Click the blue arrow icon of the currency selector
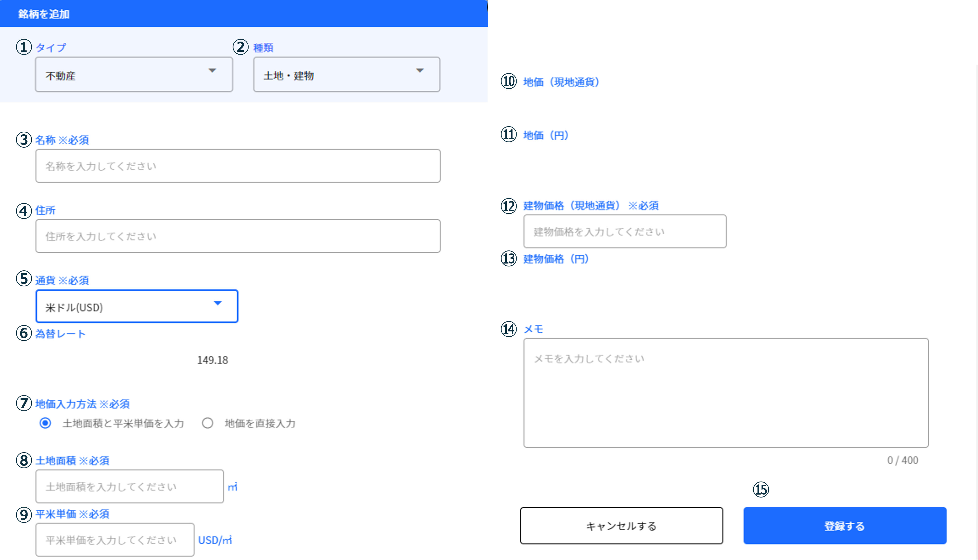Image resolution: width=978 pixels, height=560 pixels. coord(218,303)
